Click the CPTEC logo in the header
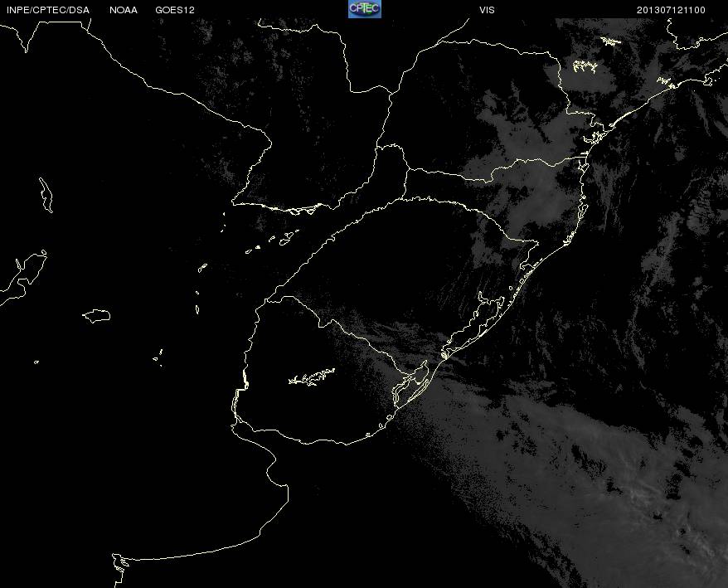The image size is (728, 588). tap(365, 9)
